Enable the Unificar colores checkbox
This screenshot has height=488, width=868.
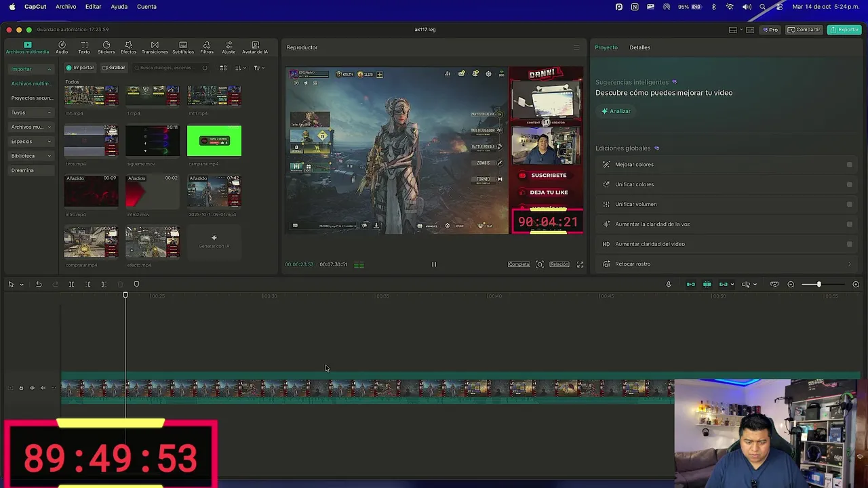(849, 184)
